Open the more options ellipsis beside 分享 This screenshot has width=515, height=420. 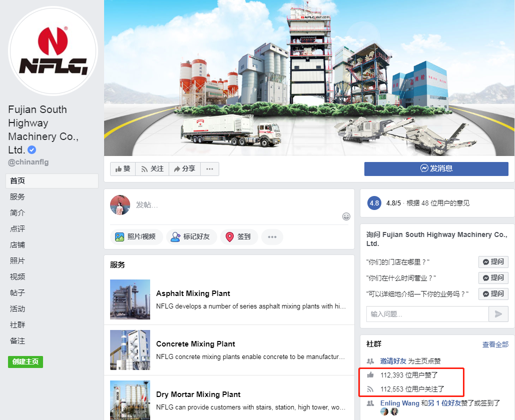click(210, 169)
